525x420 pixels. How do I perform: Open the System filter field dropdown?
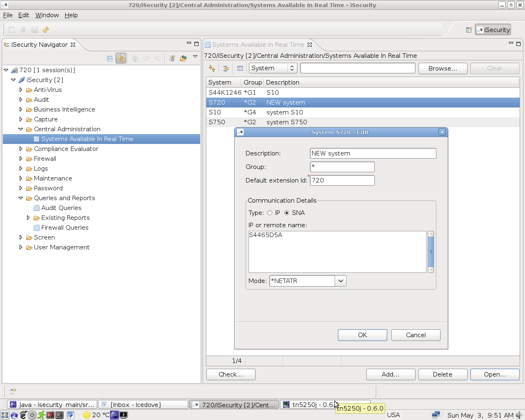coord(273,68)
